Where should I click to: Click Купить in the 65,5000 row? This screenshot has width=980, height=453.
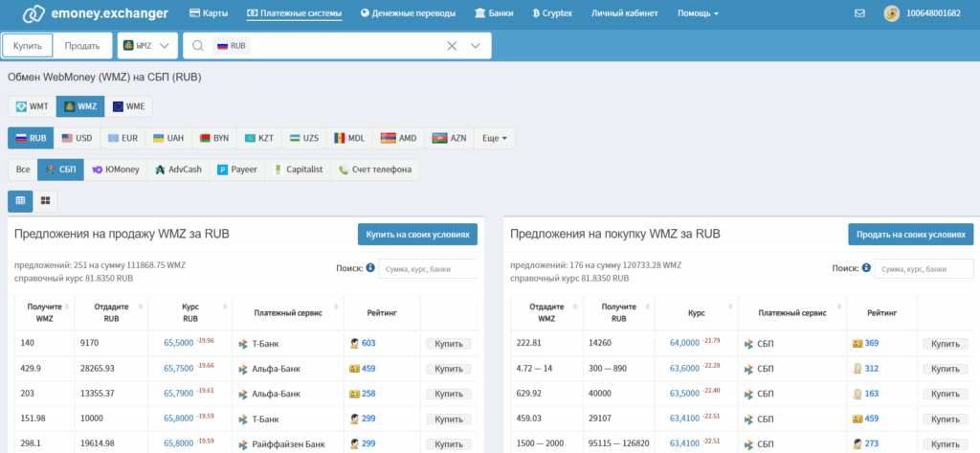pos(449,344)
